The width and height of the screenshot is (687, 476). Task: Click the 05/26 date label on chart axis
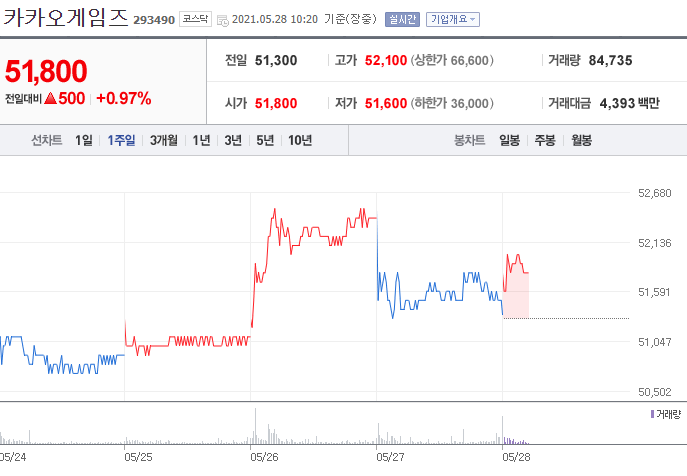pyautogui.click(x=264, y=457)
